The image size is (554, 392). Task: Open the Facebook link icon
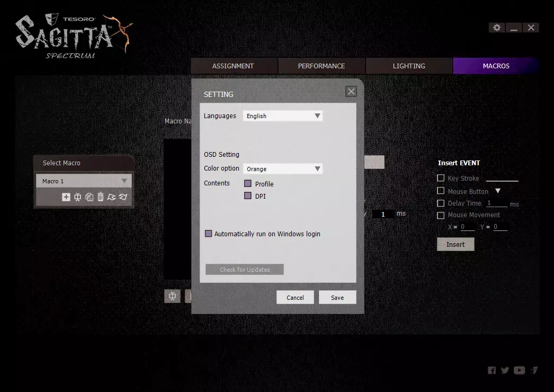click(x=492, y=370)
